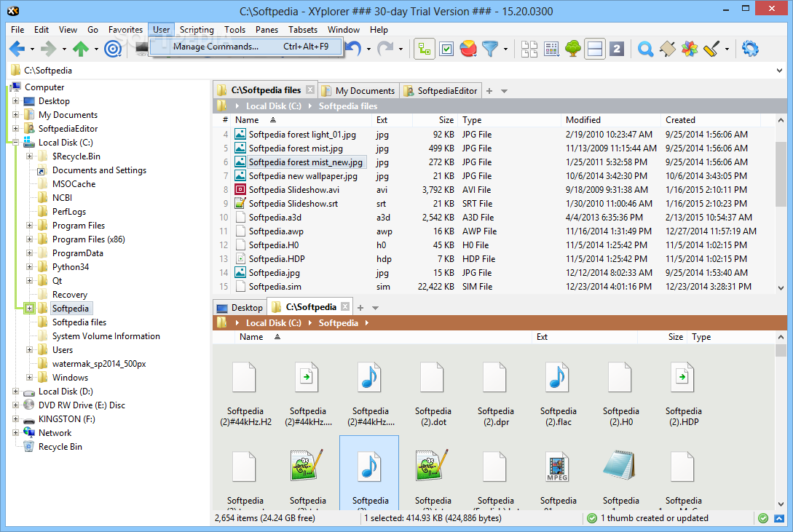Screen dimensions: 793x532
Task: Click the Forward arrow in toolbar
Action: point(49,49)
